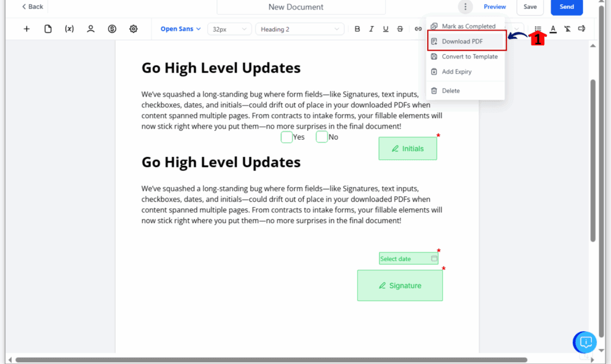Open the custom variables (x) icon

tap(69, 29)
